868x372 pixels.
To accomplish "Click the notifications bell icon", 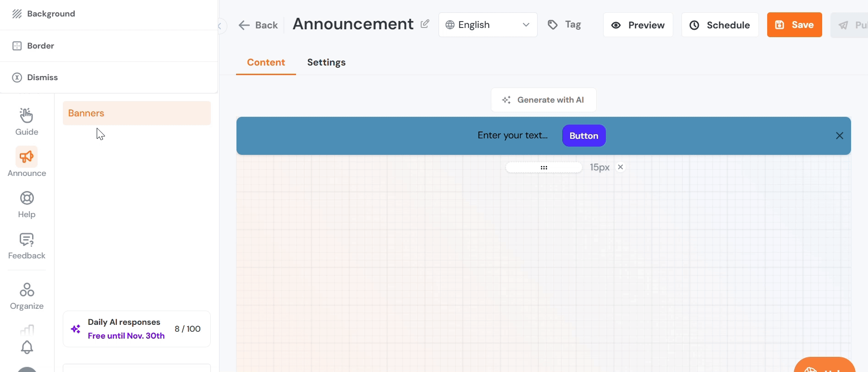I will point(27,347).
